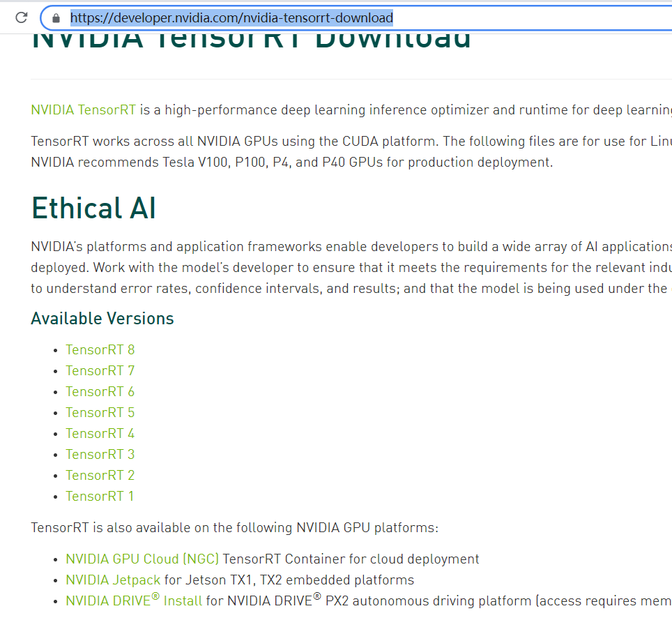Click paragraph line starting 'NVIDIA's platforms and application'
Viewport: 672px width, 627px height.
point(351,247)
